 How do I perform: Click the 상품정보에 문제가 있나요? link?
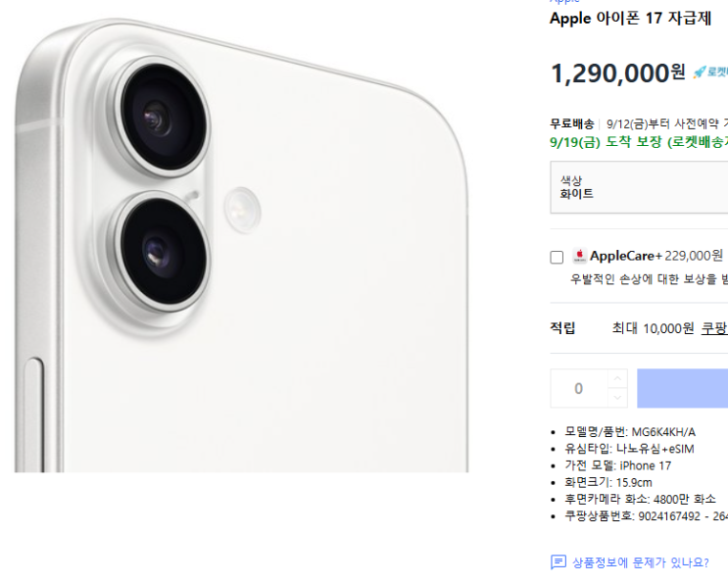[640, 562]
